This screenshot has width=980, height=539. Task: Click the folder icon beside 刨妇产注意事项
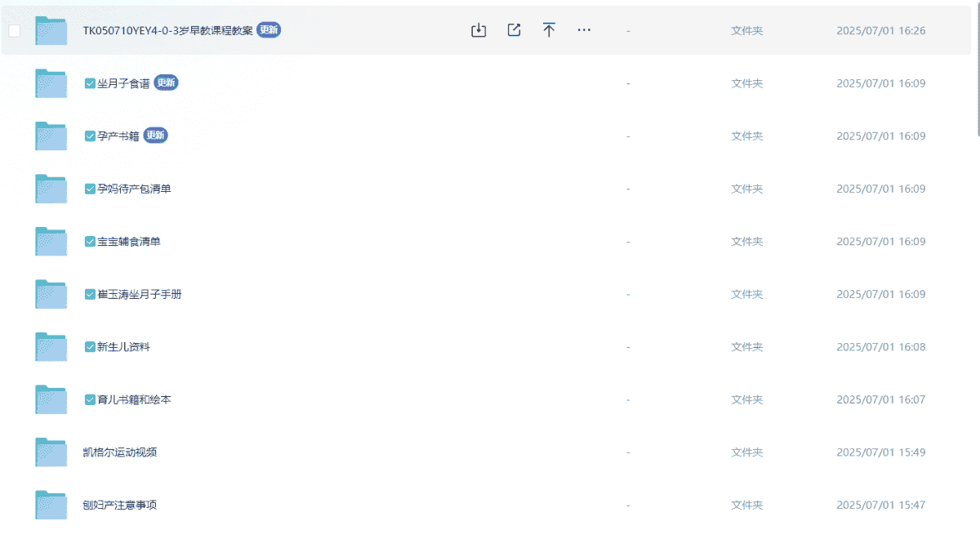[51, 505]
